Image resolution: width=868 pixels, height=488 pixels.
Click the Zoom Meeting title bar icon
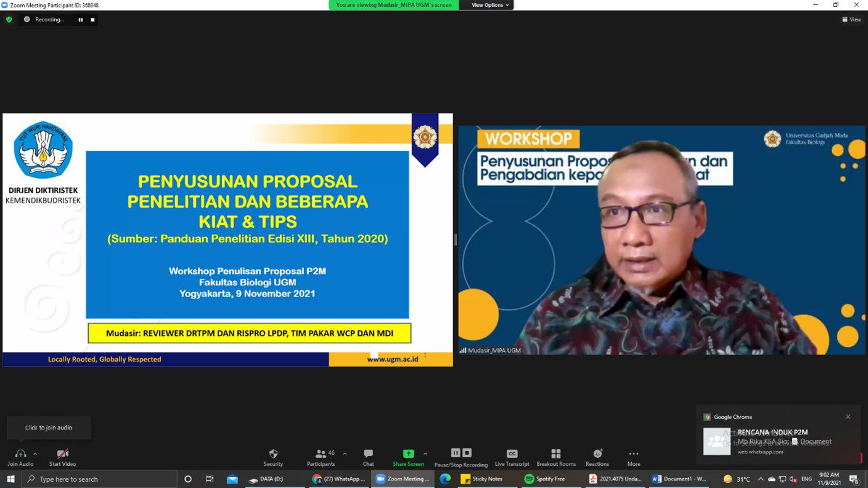pyautogui.click(x=4, y=5)
